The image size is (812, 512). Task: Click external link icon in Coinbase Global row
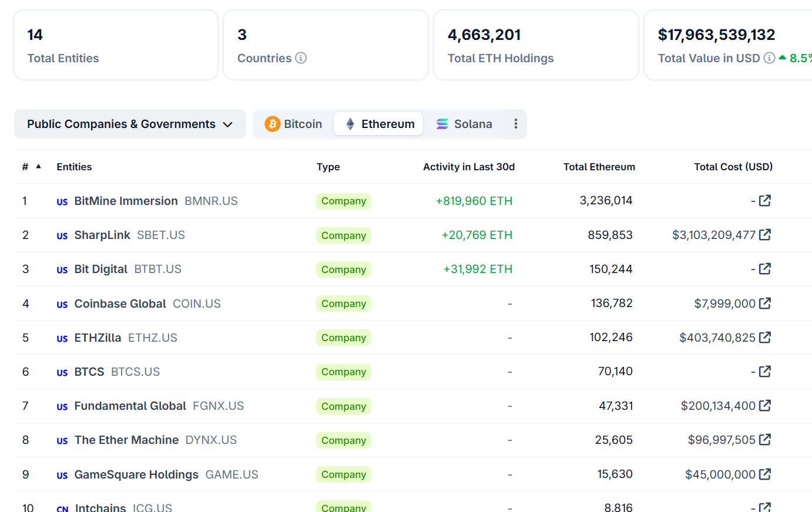click(764, 304)
